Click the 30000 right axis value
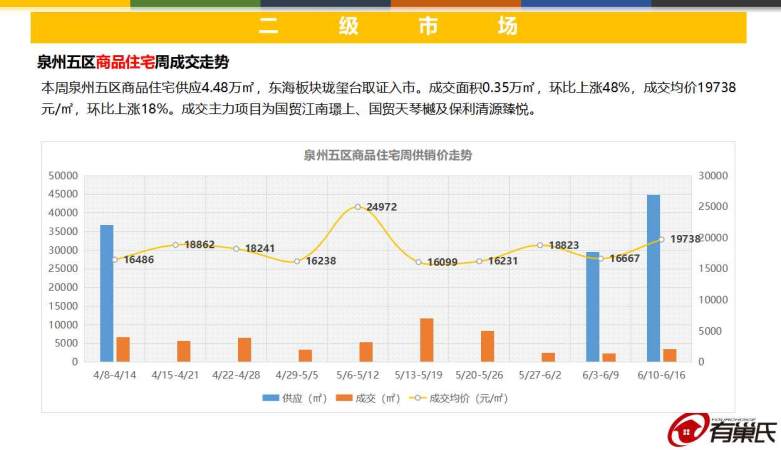The height and width of the screenshot is (450, 781). point(713,175)
